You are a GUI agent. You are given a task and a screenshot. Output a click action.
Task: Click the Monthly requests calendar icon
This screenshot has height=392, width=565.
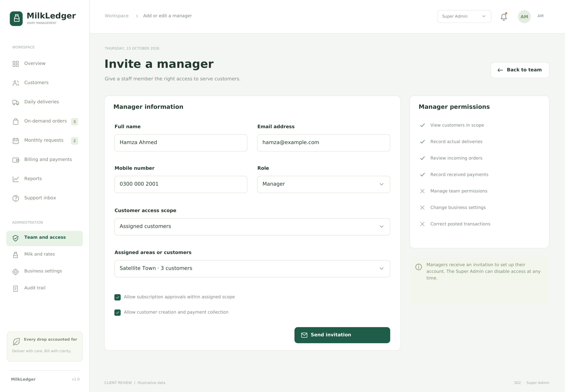click(x=16, y=141)
